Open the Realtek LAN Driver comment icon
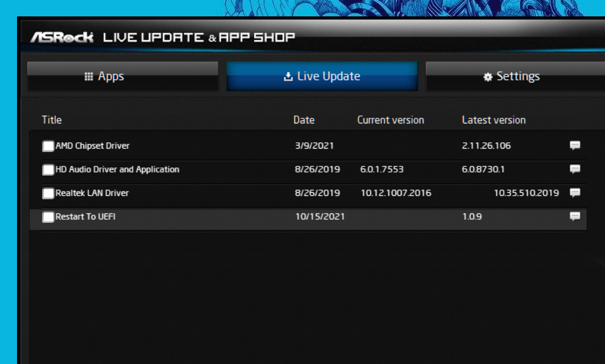Viewport: 605px width, 364px height. coord(575,193)
